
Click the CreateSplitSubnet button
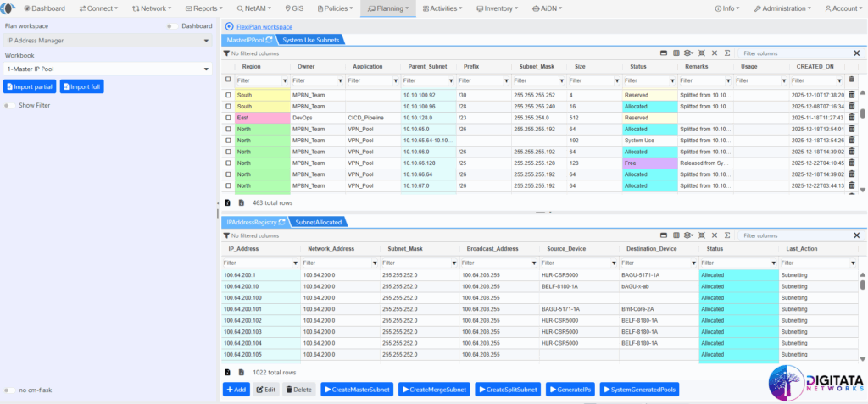point(508,390)
